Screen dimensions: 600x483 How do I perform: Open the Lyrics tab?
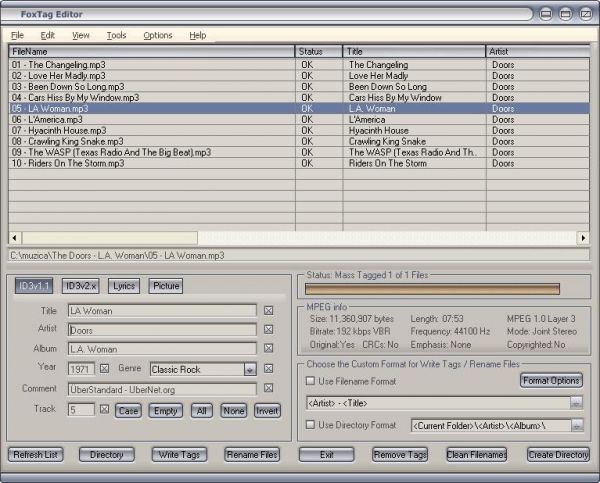click(124, 286)
